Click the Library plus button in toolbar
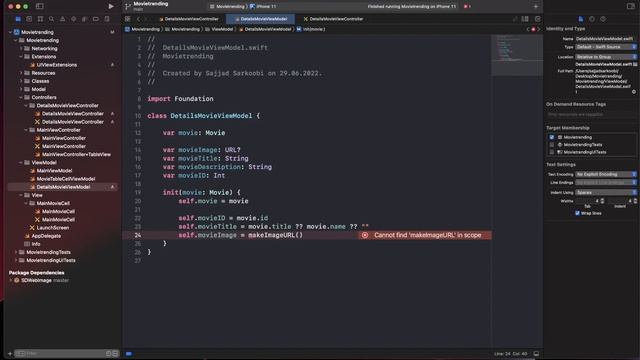 pos(536,6)
